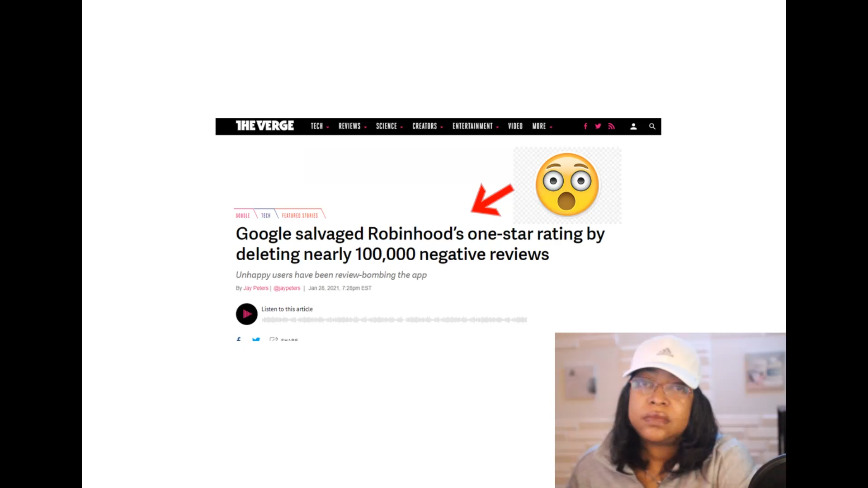Viewport: 868px width, 488px height.
Task: Open The Verge Twitter icon in navbar
Action: pyautogui.click(x=598, y=127)
